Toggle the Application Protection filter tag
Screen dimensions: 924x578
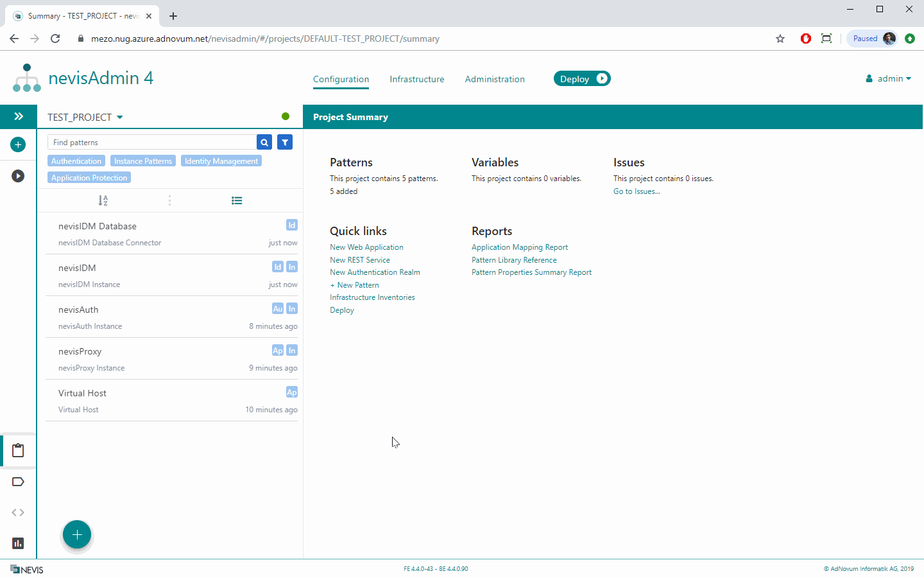[x=89, y=177]
